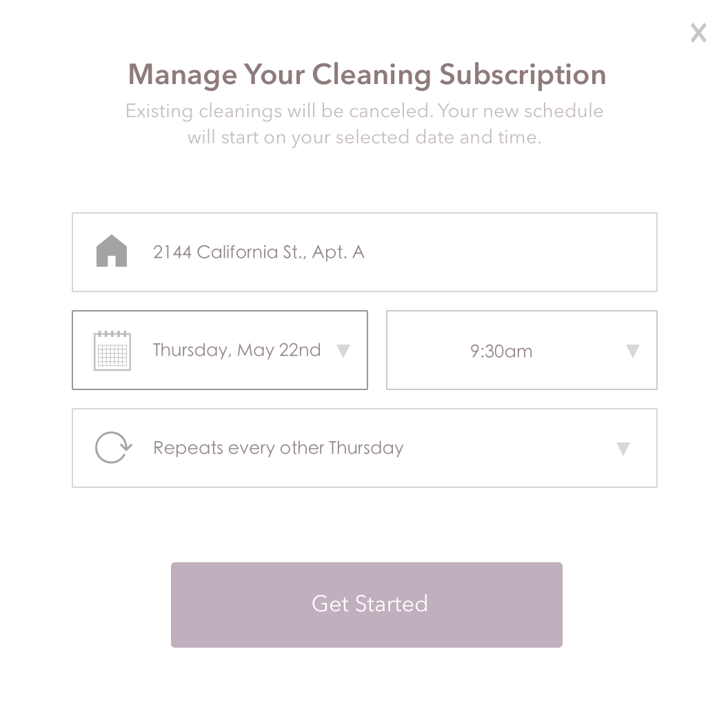The height and width of the screenshot is (714, 728).
Task: Open the time dropdown arrow
Action: click(x=632, y=351)
